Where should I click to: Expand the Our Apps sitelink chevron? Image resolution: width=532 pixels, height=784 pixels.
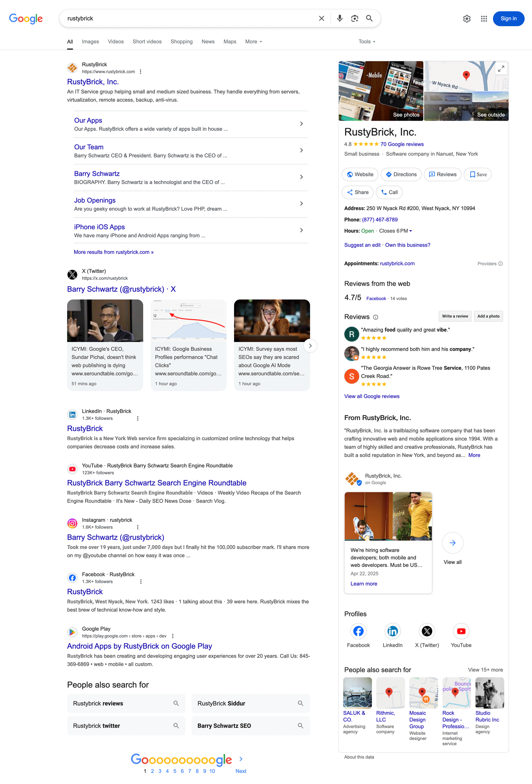pyautogui.click(x=301, y=124)
